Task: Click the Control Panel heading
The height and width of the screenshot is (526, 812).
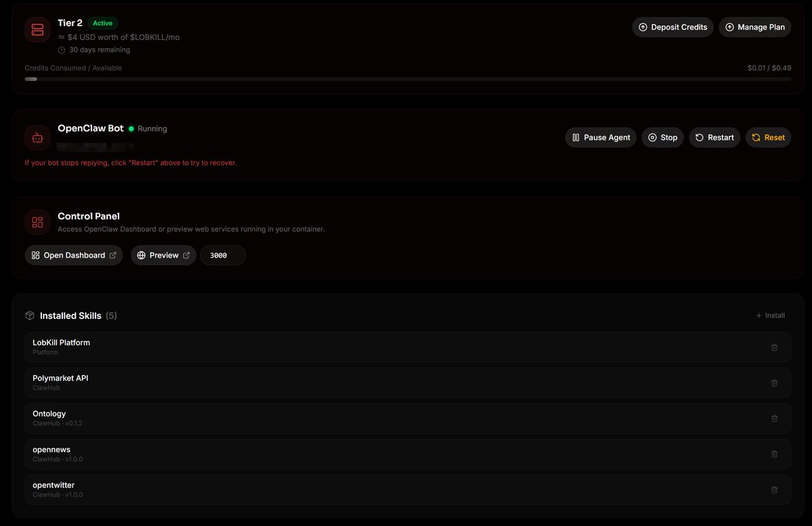Action: pyautogui.click(x=89, y=216)
